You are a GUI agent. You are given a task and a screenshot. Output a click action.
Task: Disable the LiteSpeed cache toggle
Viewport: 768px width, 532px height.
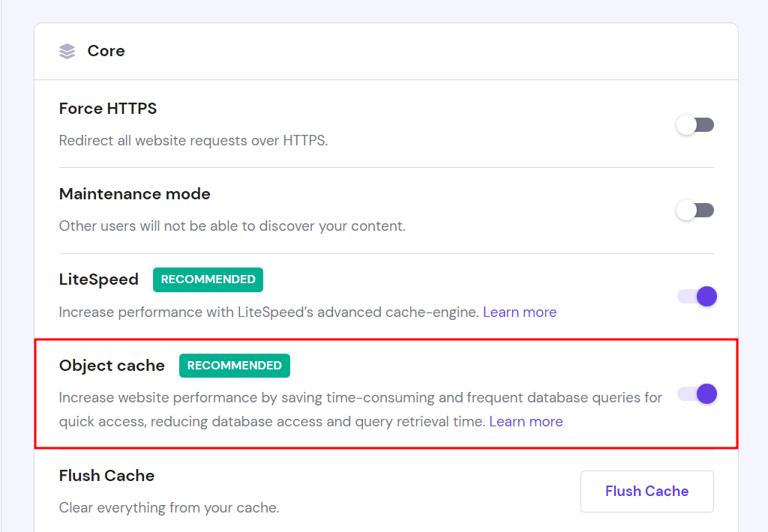tap(697, 296)
